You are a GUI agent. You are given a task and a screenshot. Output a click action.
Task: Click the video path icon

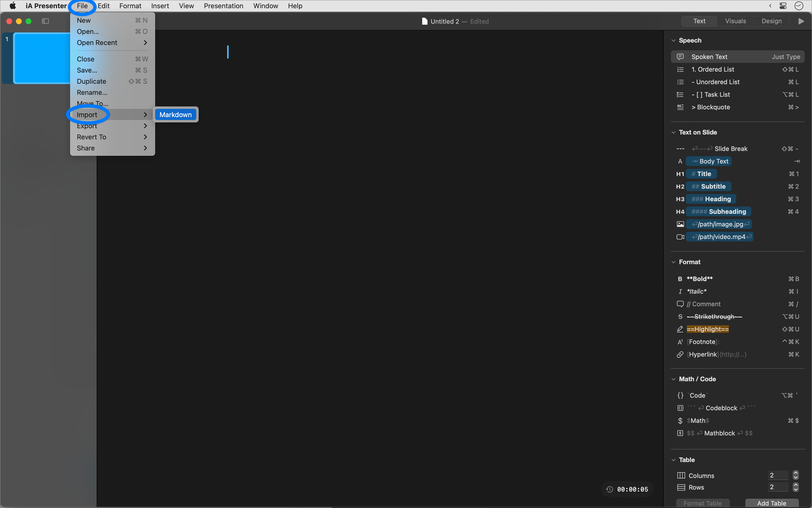click(x=680, y=237)
